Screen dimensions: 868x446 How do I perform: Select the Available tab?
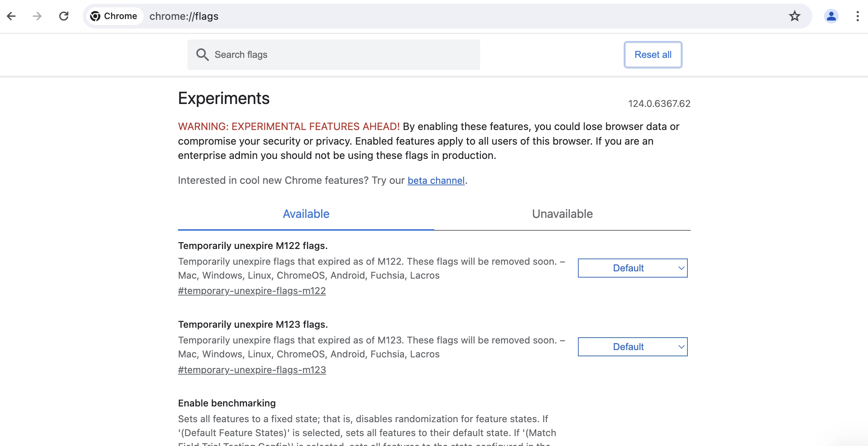click(306, 214)
